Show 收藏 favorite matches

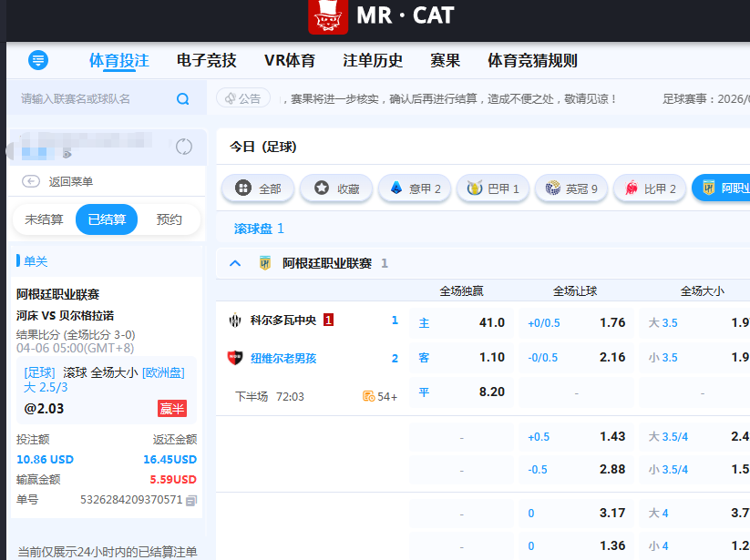[336, 188]
